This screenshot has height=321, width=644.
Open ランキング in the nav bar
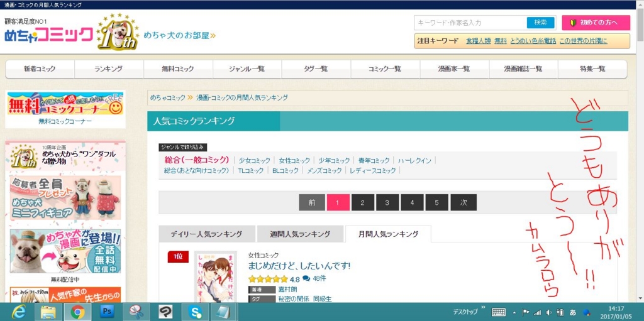(109, 69)
